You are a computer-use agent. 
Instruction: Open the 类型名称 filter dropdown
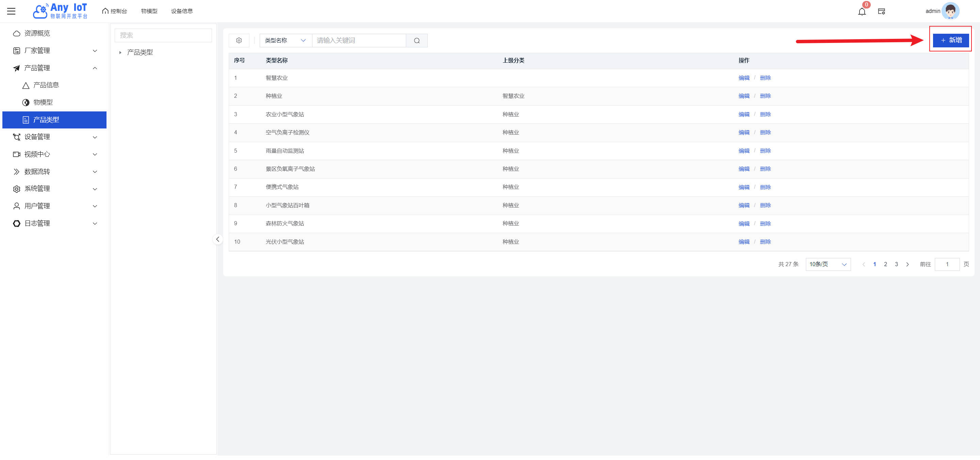[285, 40]
